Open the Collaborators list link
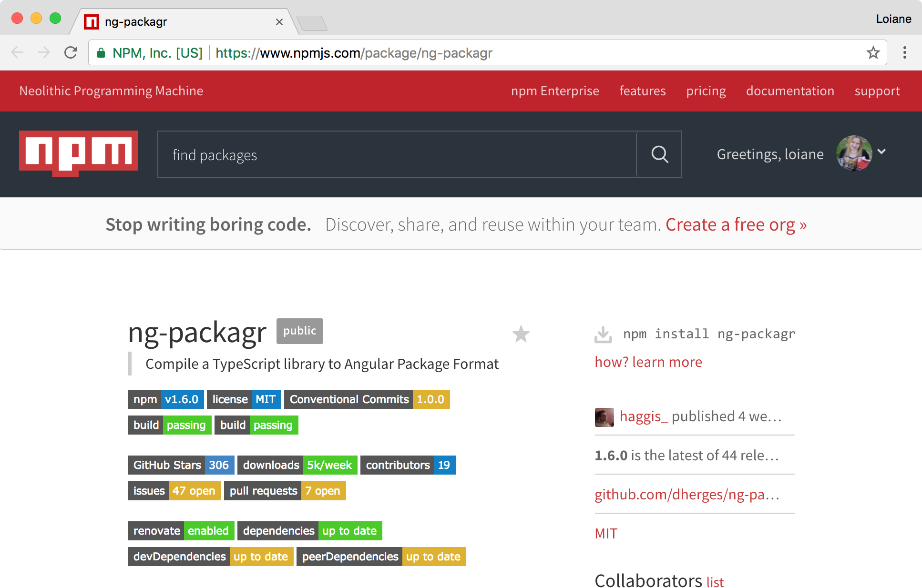 (x=715, y=582)
